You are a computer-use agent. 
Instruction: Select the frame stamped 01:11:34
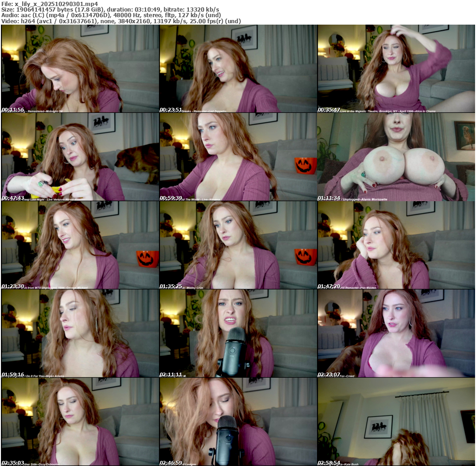(x=396, y=157)
